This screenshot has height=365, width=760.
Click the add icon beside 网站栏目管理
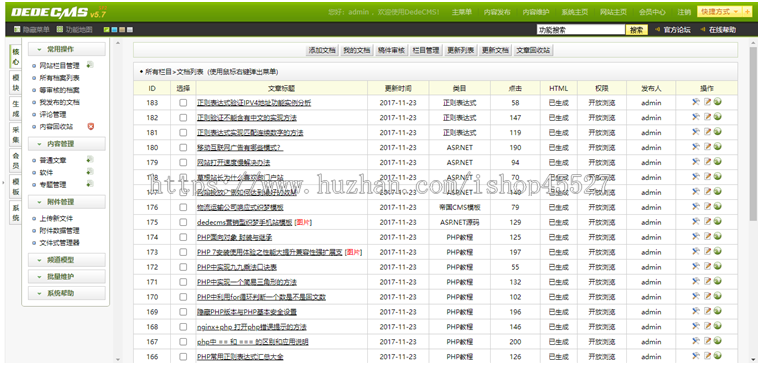pyautogui.click(x=90, y=65)
